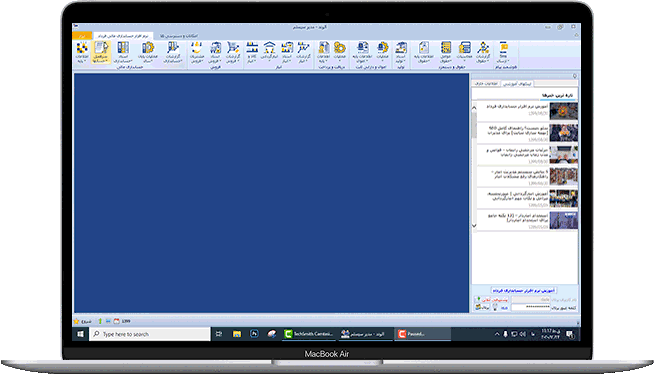The height and width of the screenshot is (375, 654).
Task: Open payroll base information icon
Action: (424, 52)
